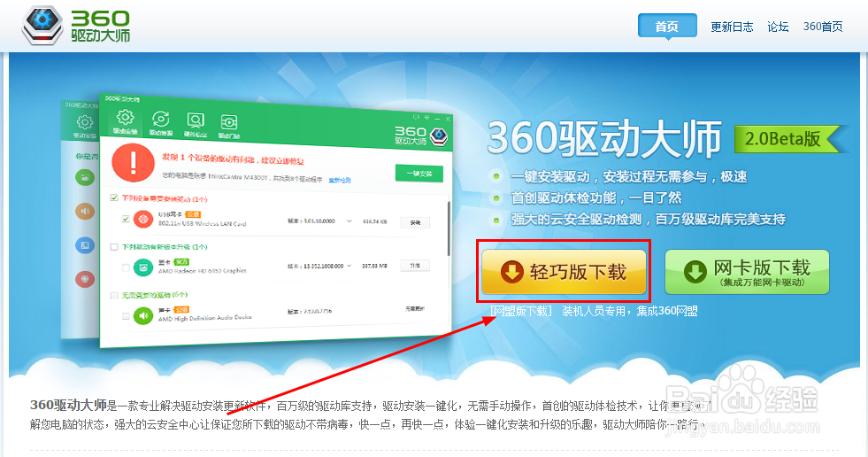Click the large 360驱动大师 headline
Screen dimensions: 868x457
coord(604,138)
